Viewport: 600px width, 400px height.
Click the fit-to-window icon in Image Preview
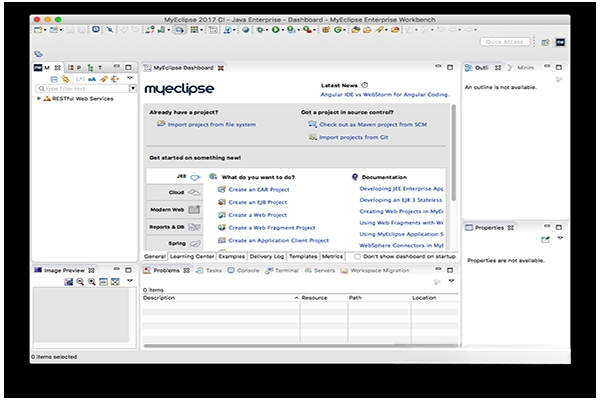point(115,282)
